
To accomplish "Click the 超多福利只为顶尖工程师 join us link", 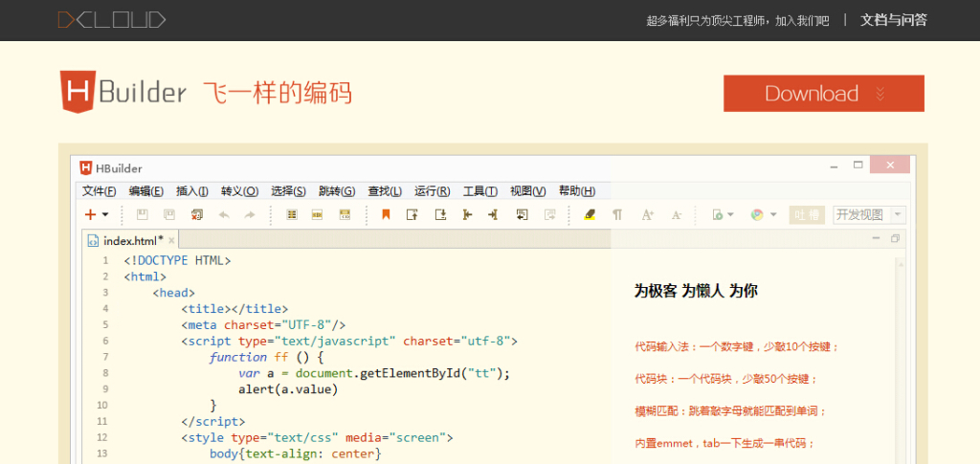I will 738,21.
